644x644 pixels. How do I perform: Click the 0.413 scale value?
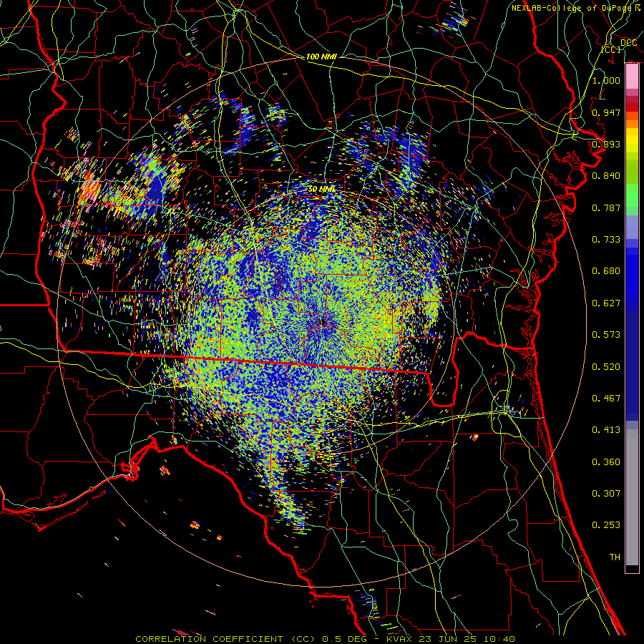[606, 430]
